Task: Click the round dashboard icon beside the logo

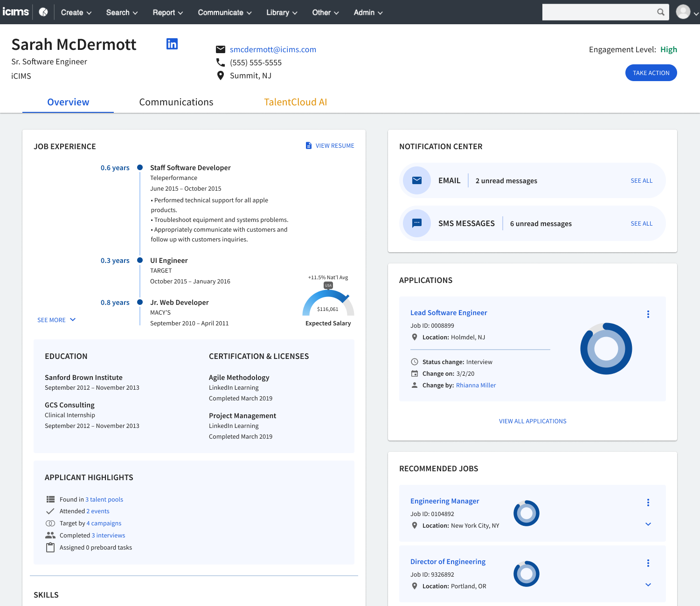Action: coord(43,12)
